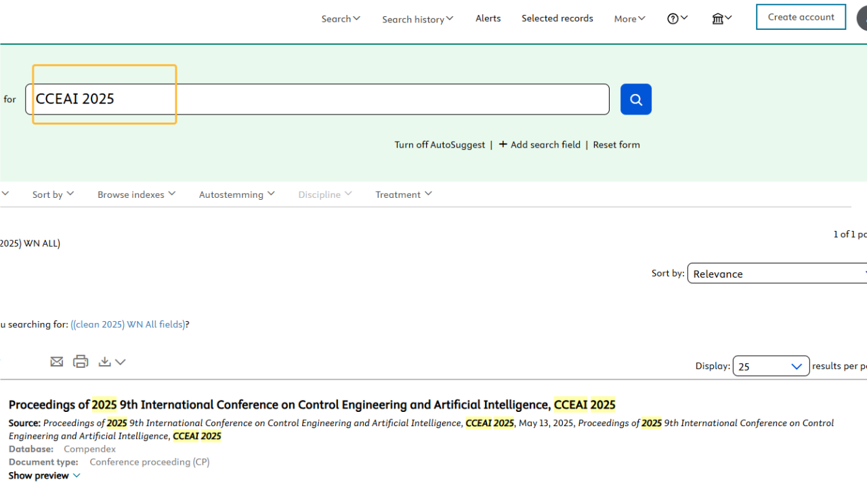Email the results via envelope icon
Viewport: 867px width, 504px height.
pos(57,362)
